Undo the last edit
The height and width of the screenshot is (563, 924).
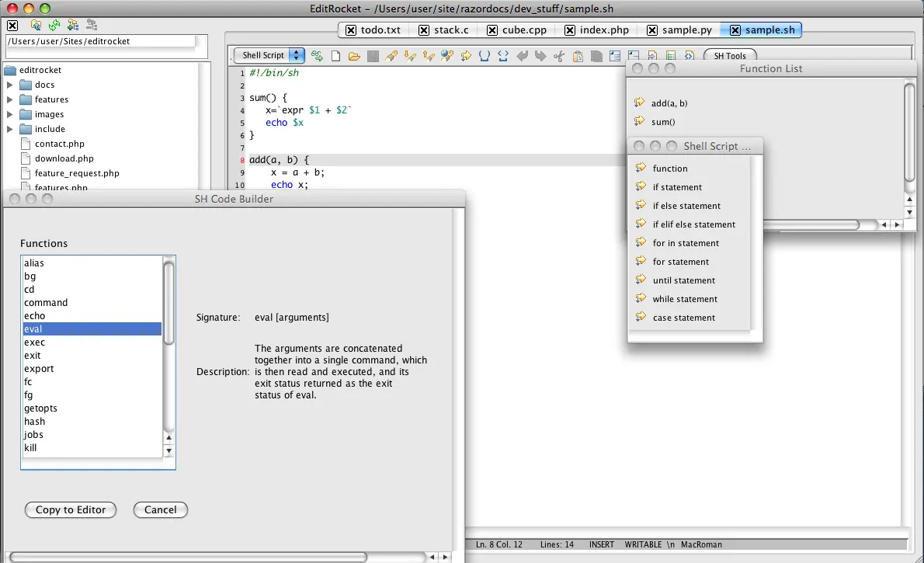pyautogui.click(x=522, y=56)
